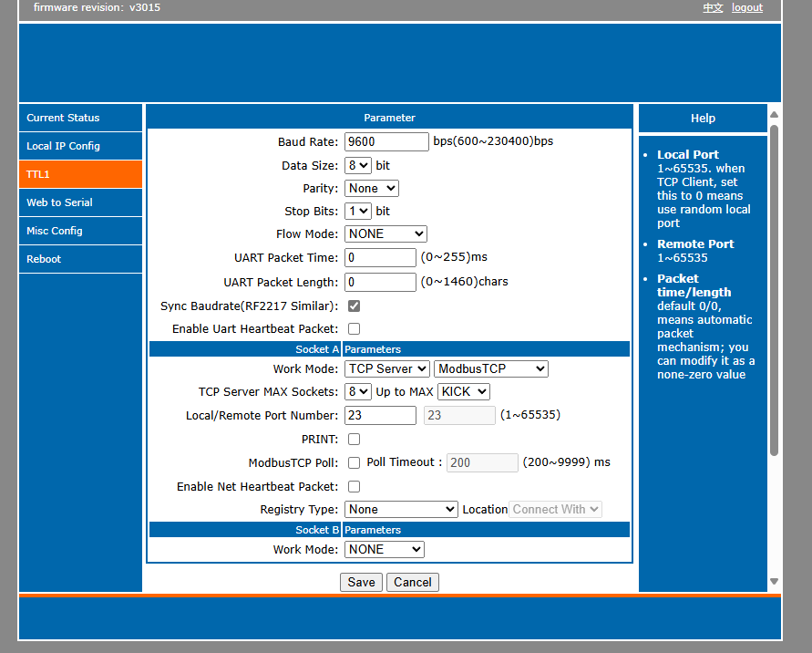Screen dimensions: 812x653
Task: Open the ModbusTCP protocol dropdown
Action: pyautogui.click(x=491, y=369)
